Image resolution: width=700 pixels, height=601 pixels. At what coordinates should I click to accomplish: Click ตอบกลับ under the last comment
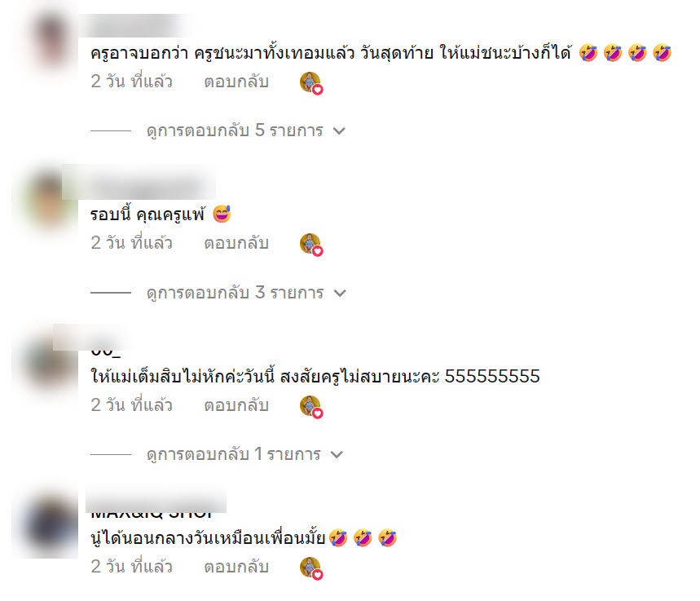point(236,567)
